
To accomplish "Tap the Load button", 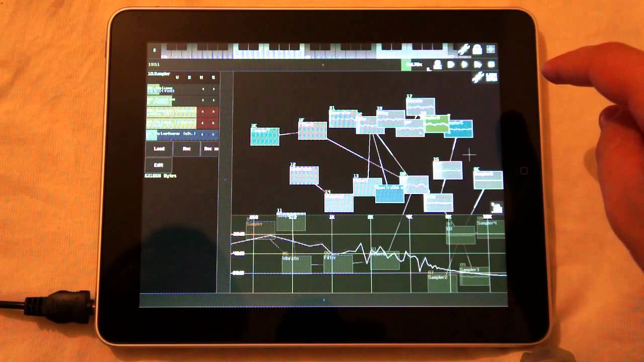I will (x=159, y=149).
